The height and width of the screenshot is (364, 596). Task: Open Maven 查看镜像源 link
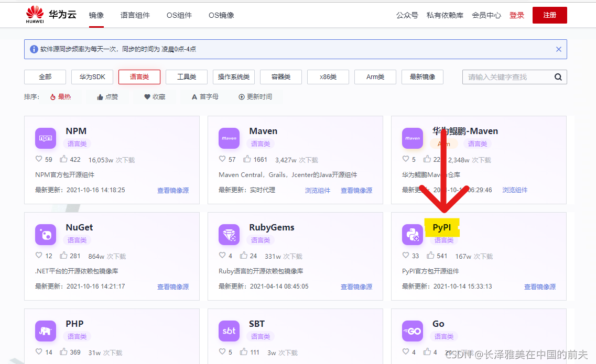[356, 190]
